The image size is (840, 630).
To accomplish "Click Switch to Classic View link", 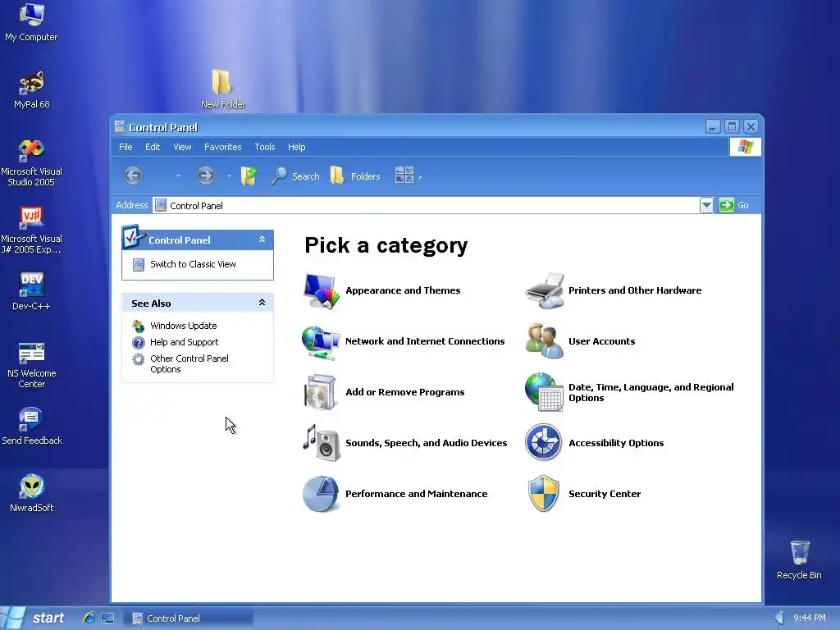I will click(x=193, y=264).
